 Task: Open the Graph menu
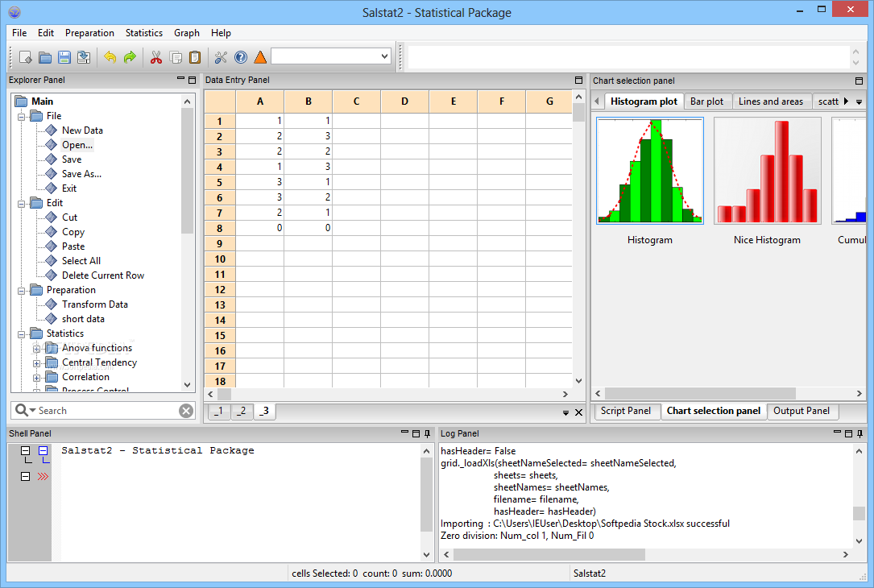[x=187, y=33]
